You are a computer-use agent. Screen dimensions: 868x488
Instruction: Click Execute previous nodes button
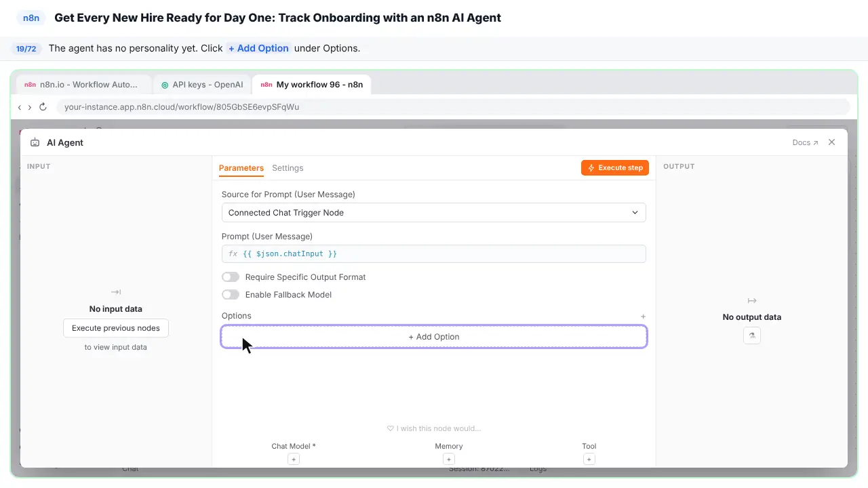116,328
